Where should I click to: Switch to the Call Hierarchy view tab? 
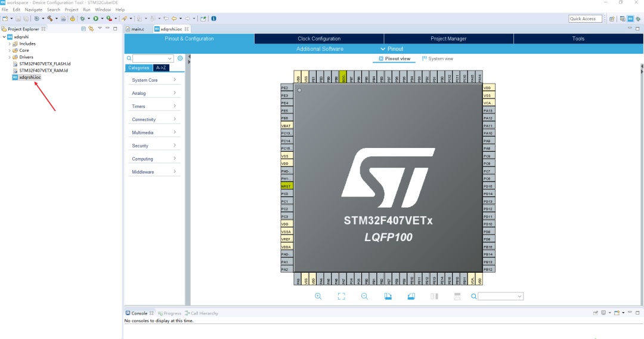click(202, 313)
